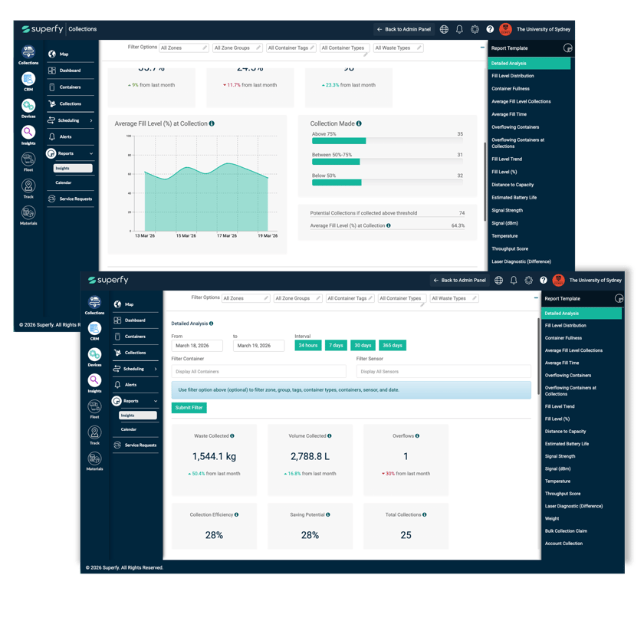The height and width of the screenshot is (644, 644).
Task: Open the Filter Container dropdown showing Display All Containers
Action: (258, 372)
